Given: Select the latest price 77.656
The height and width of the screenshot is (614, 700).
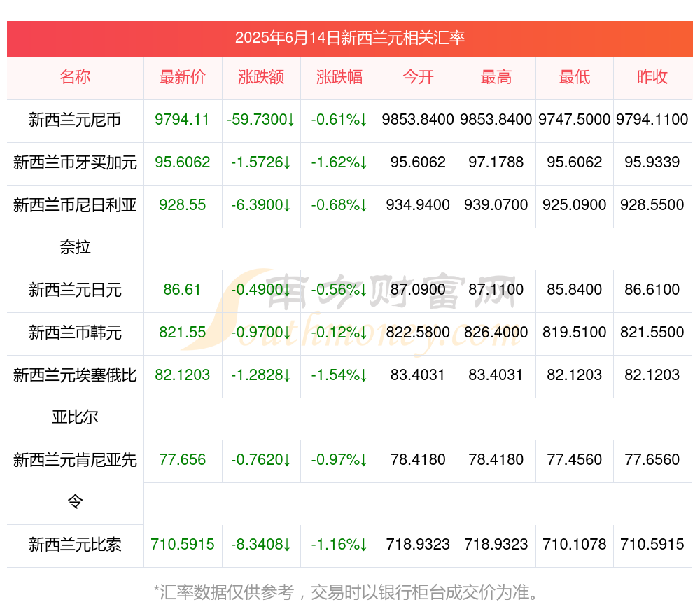Looking at the screenshot, I should coord(182,459).
